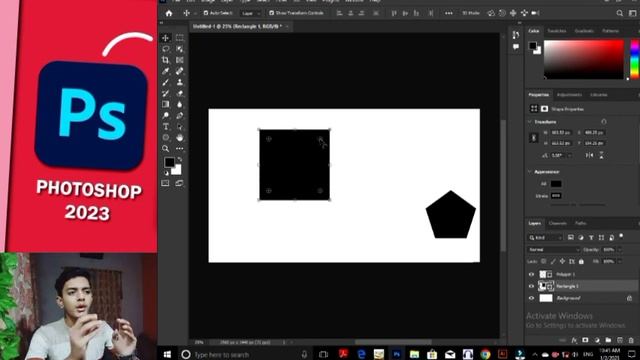This screenshot has width=640, height=360.
Task: Click the Fill color swatch in Appearance
Action: pos(556,184)
